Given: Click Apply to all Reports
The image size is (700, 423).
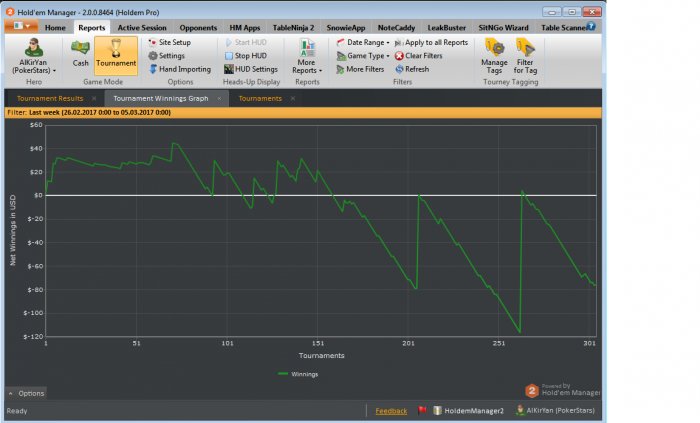Looking at the screenshot, I should [436, 43].
